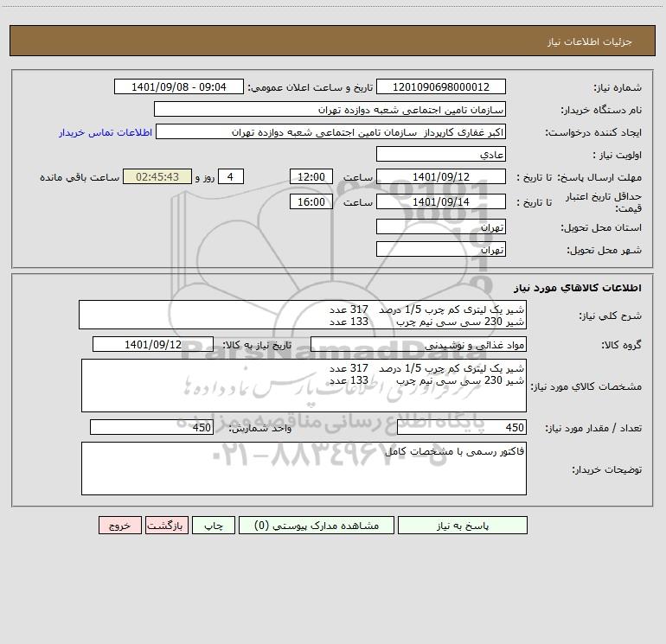Open مشاهده مدارک پیوستی (0) button

[x=317, y=525]
